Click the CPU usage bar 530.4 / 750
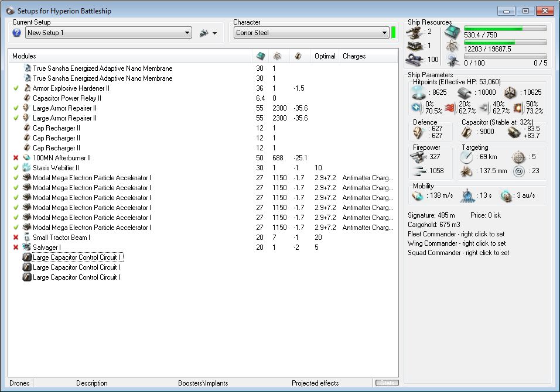Screen dimensions: 560x392 [506, 28]
